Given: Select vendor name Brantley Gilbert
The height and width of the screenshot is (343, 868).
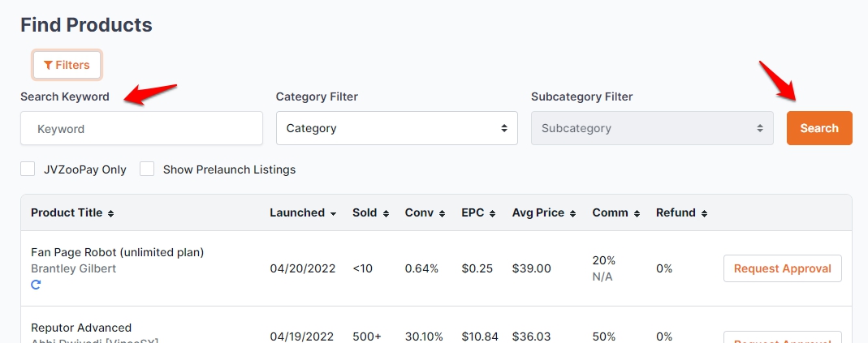Looking at the screenshot, I should tap(73, 269).
